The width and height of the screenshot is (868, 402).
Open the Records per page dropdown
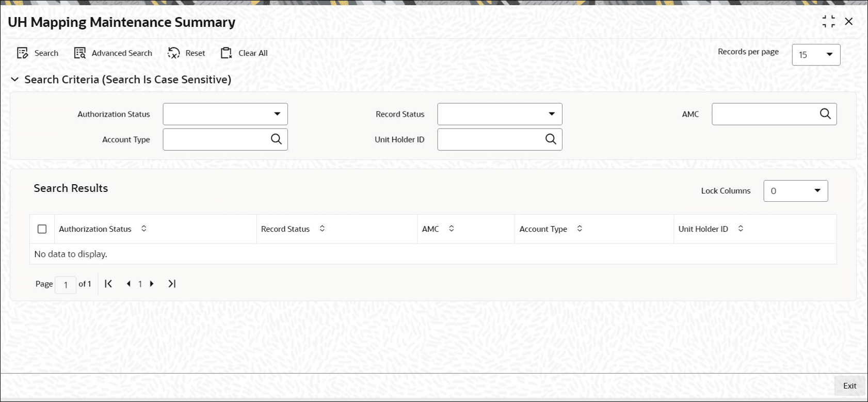click(816, 55)
